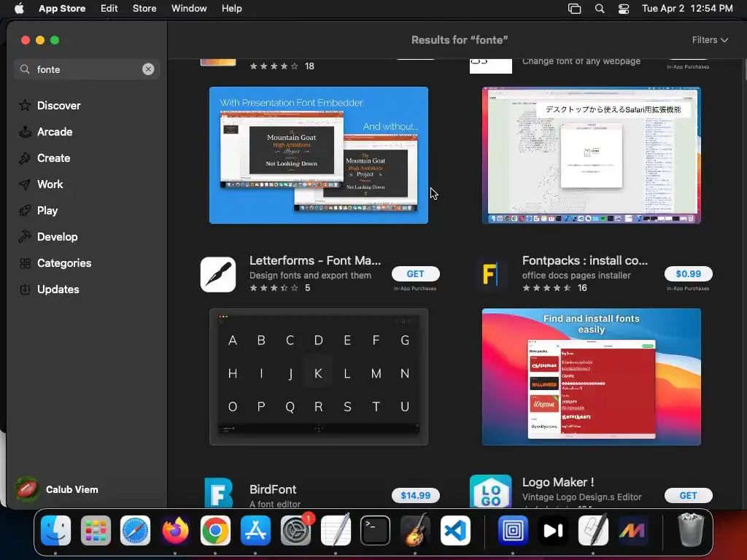Viewport: 747px width, 560px height.
Task: Focus the fonte search field
Action: 87,69
